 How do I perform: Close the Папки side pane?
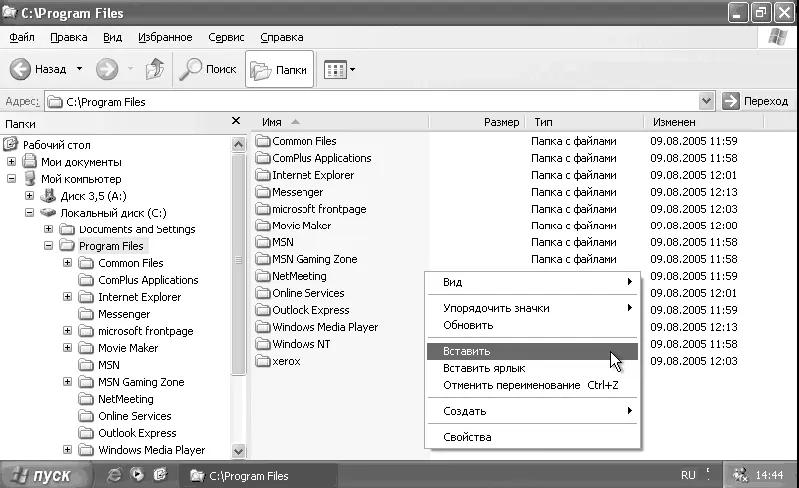[236, 121]
